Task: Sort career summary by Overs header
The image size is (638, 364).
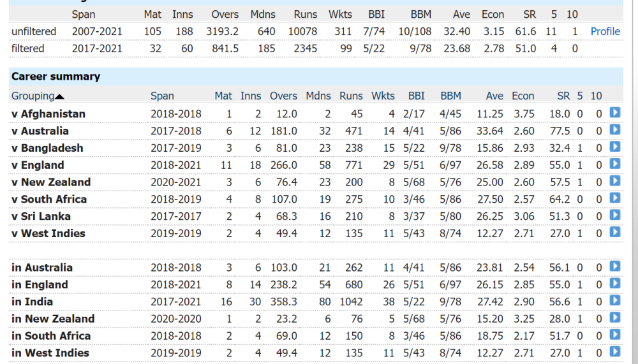Action: [x=283, y=96]
